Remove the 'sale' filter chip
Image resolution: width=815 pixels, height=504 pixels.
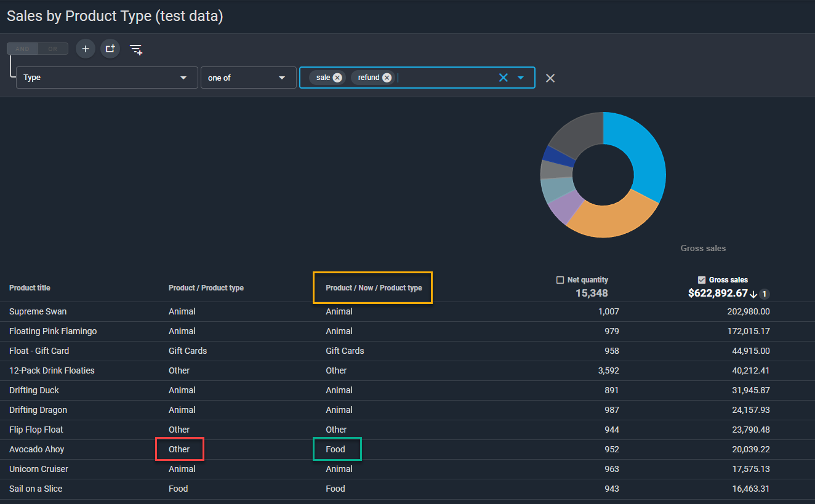tap(337, 78)
